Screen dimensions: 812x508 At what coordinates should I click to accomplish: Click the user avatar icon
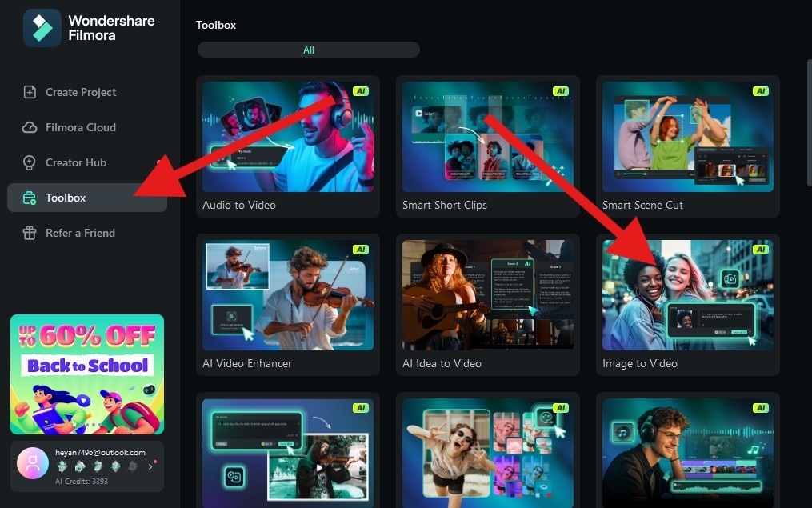click(x=33, y=463)
